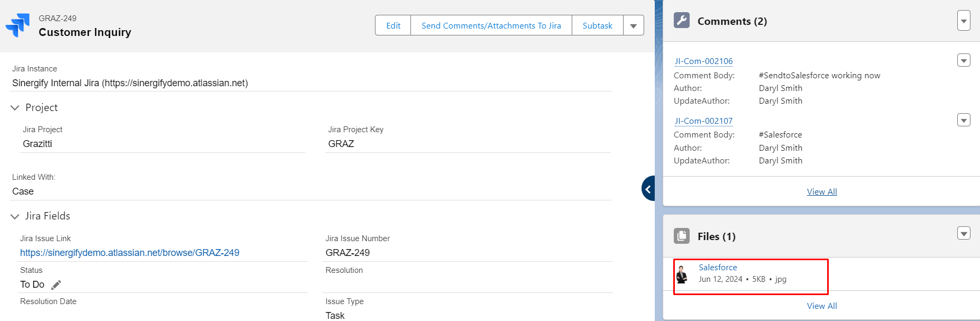Click the GRAZ Jira Project Key value
This screenshot has width=980, height=321.
coord(341,144)
